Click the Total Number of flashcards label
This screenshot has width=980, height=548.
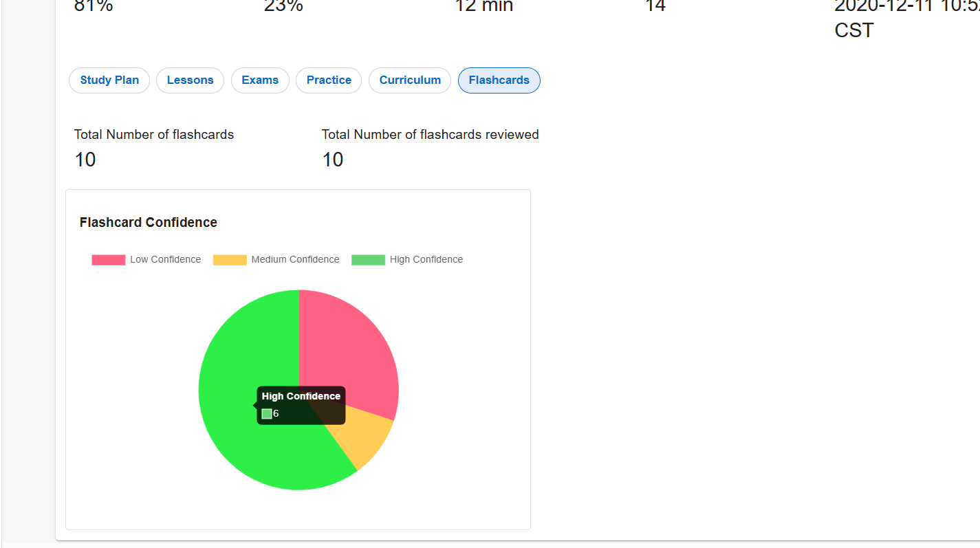click(154, 135)
